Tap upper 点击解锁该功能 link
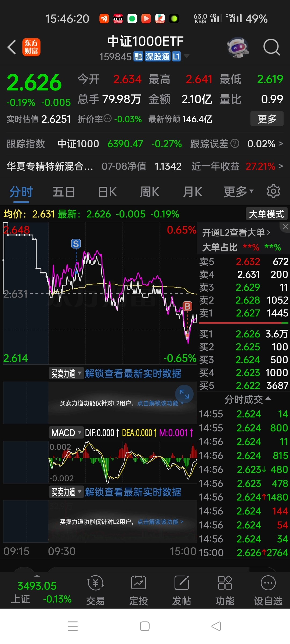Viewport: 290px width, 644px height. (160, 403)
